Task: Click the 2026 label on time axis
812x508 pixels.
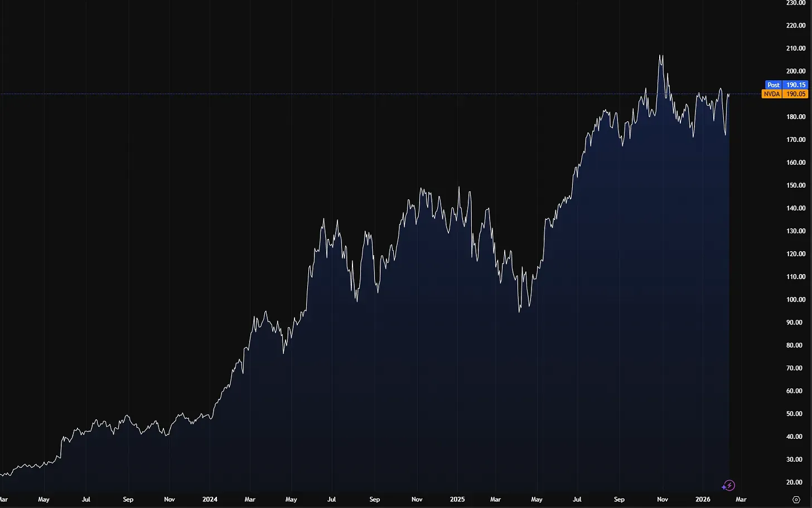Action: (703, 500)
